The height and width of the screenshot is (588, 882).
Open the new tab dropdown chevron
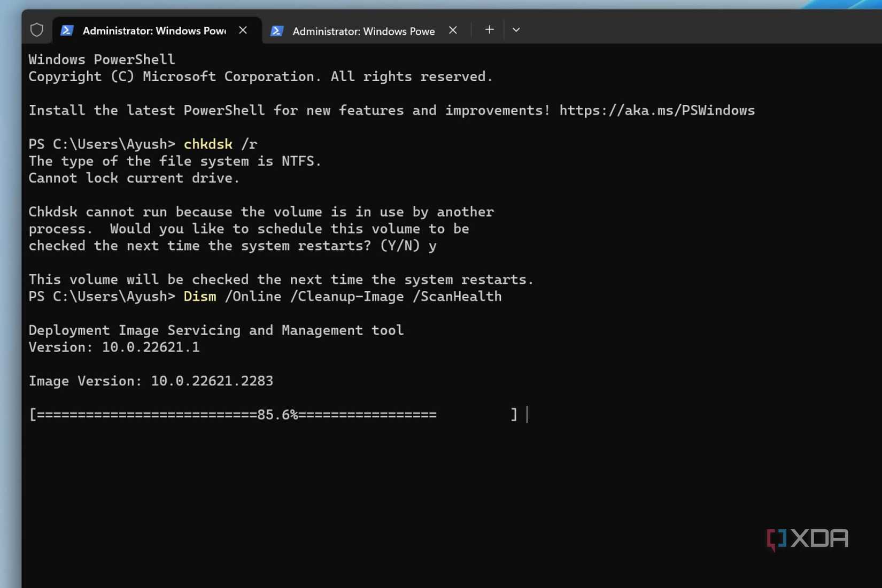pyautogui.click(x=515, y=30)
